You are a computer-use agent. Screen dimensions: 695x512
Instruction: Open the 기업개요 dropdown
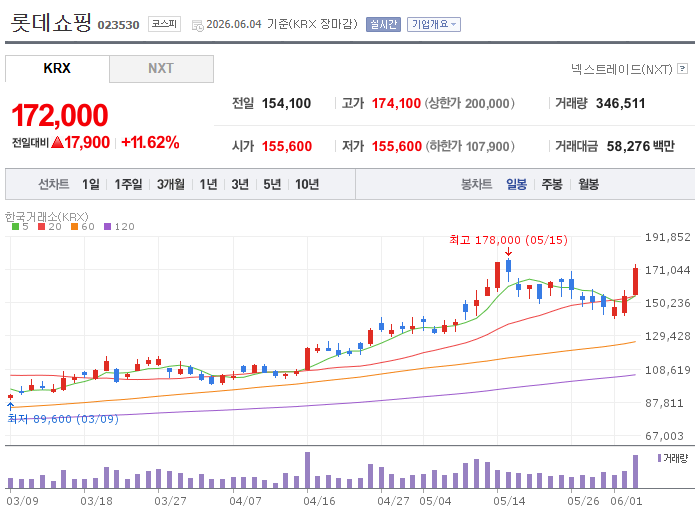[x=434, y=24]
